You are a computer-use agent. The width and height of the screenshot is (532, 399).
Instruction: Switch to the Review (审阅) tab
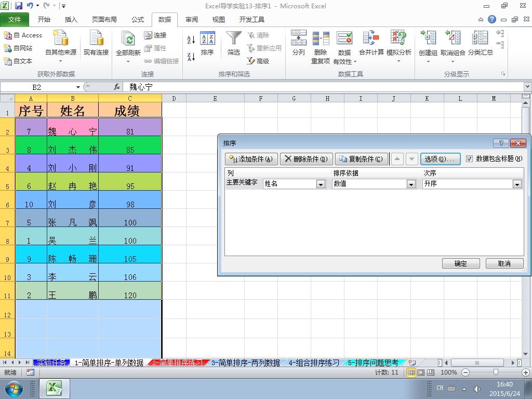(x=192, y=20)
